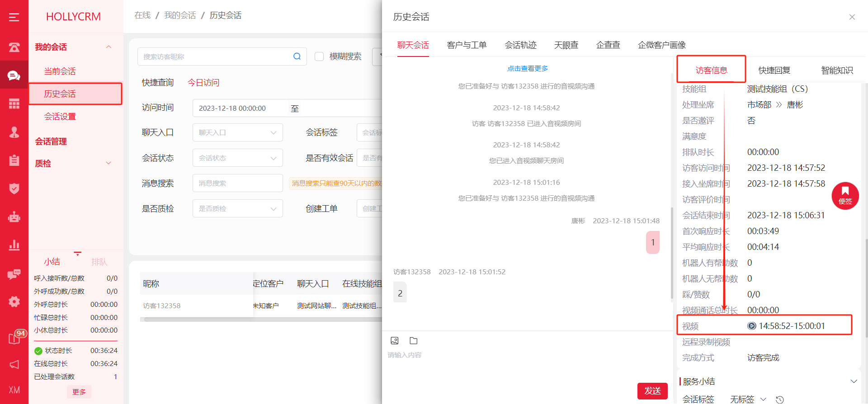Open the customer person icon in the sidebar
This screenshot has height=404, width=868.
[14, 132]
